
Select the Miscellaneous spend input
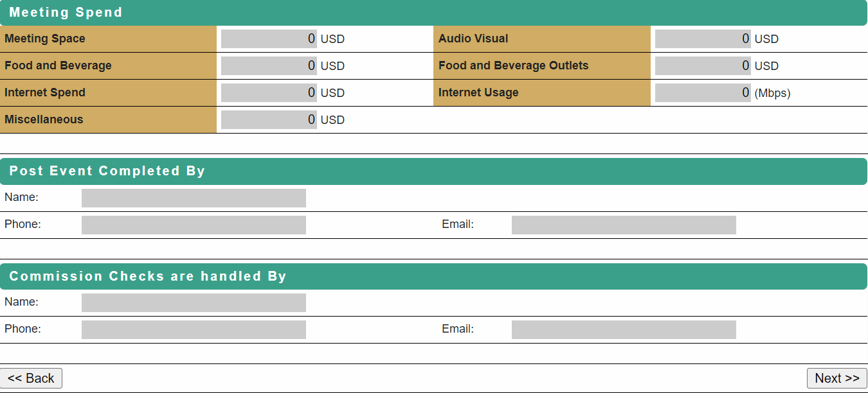click(269, 119)
